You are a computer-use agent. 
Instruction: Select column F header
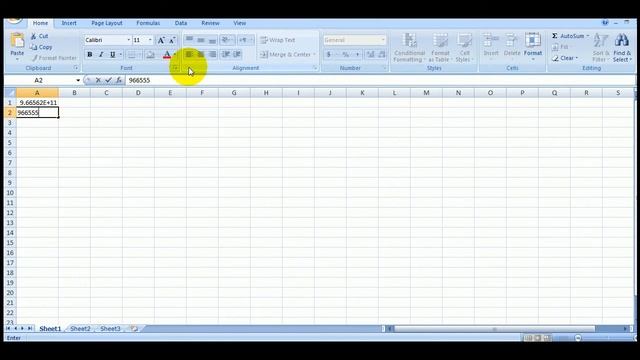click(x=202, y=93)
